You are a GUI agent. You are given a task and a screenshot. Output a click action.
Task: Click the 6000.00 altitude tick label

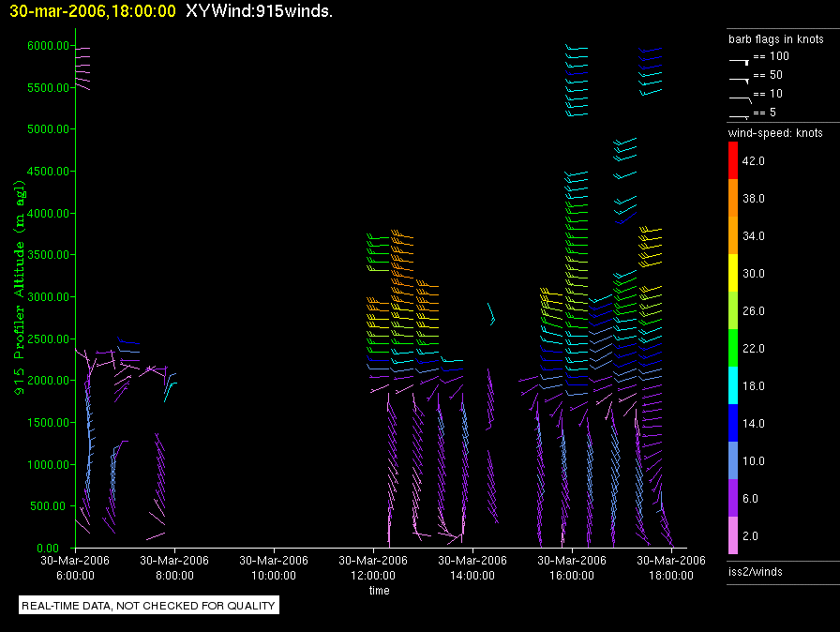coord(45,46)
